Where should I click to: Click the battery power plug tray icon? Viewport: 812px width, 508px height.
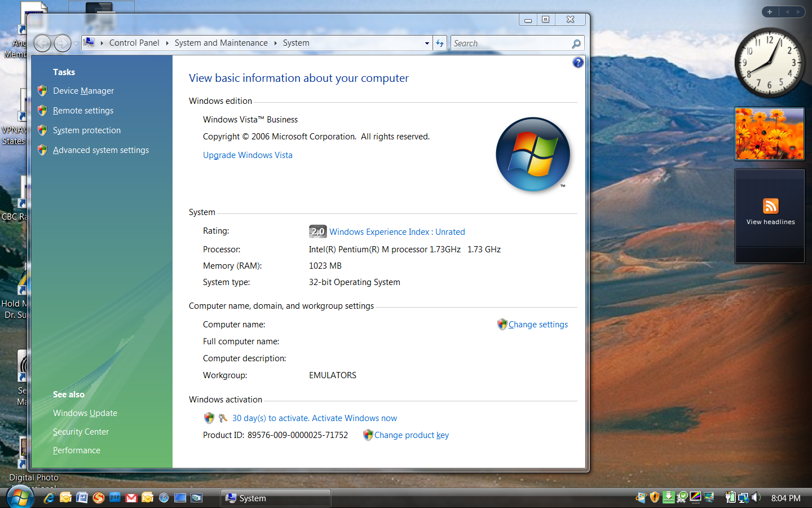click(730, 497)
